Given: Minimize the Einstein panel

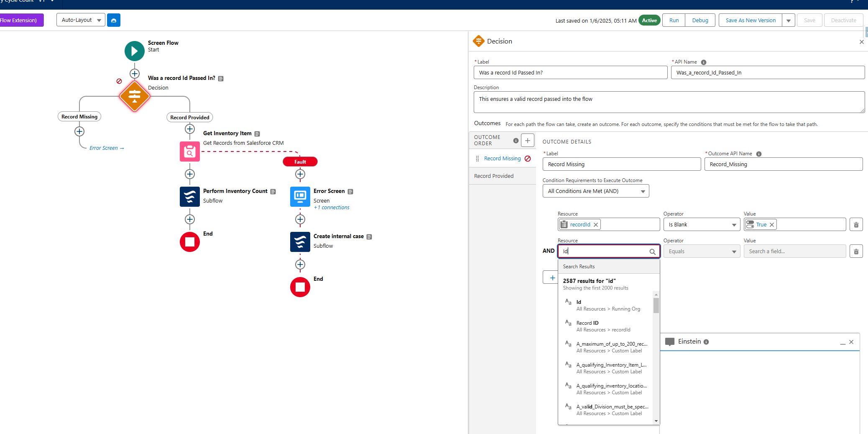Looking at the screenshot, I should (842, 342).
